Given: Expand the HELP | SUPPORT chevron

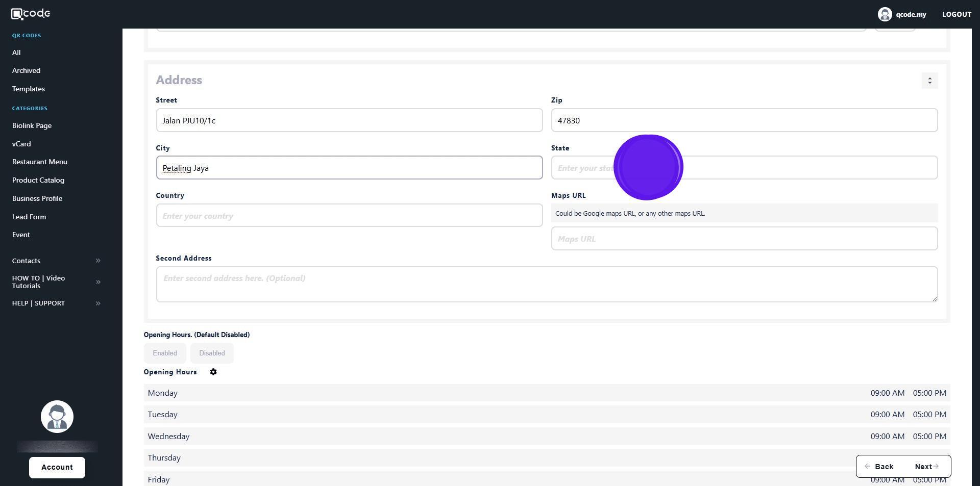Looking at the screenshot, I should point(98,303).
